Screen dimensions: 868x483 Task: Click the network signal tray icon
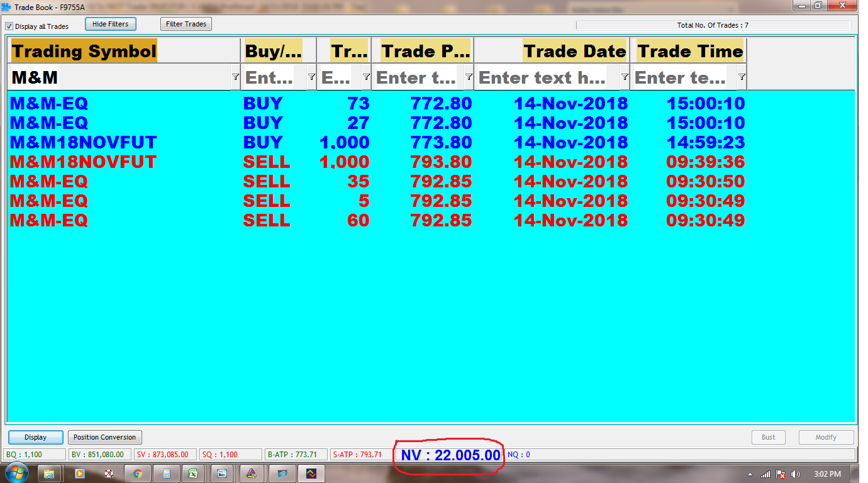[765, 474]
